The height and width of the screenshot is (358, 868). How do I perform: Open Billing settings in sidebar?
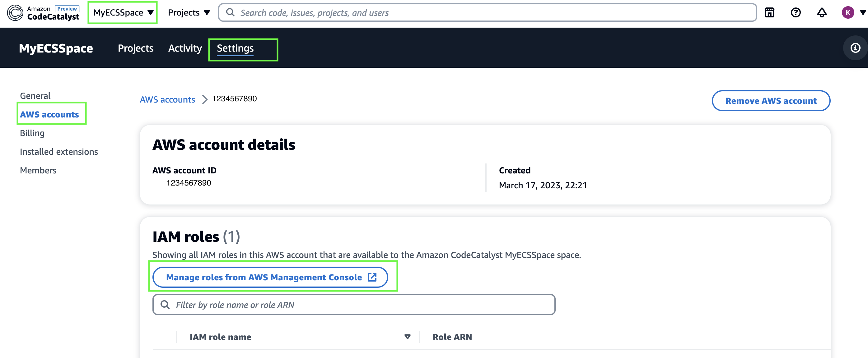click(32, 133)
